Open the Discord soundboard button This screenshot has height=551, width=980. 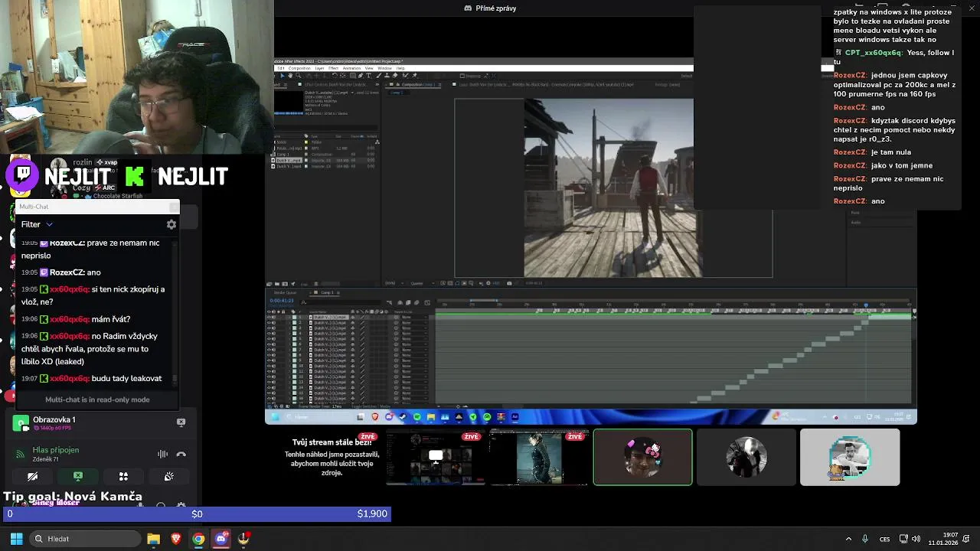tap(168, 476)
